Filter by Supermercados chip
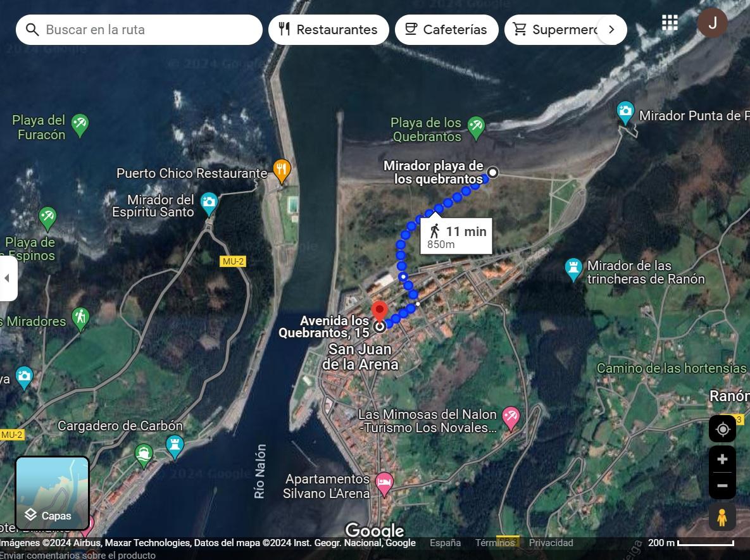 555,30
